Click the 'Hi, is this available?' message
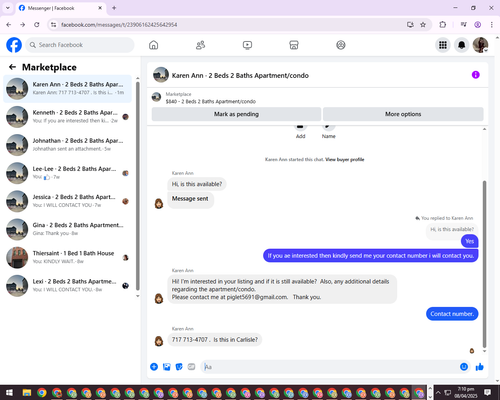The width and height of the screenshot is (500, 400). [x=197, y=184]
